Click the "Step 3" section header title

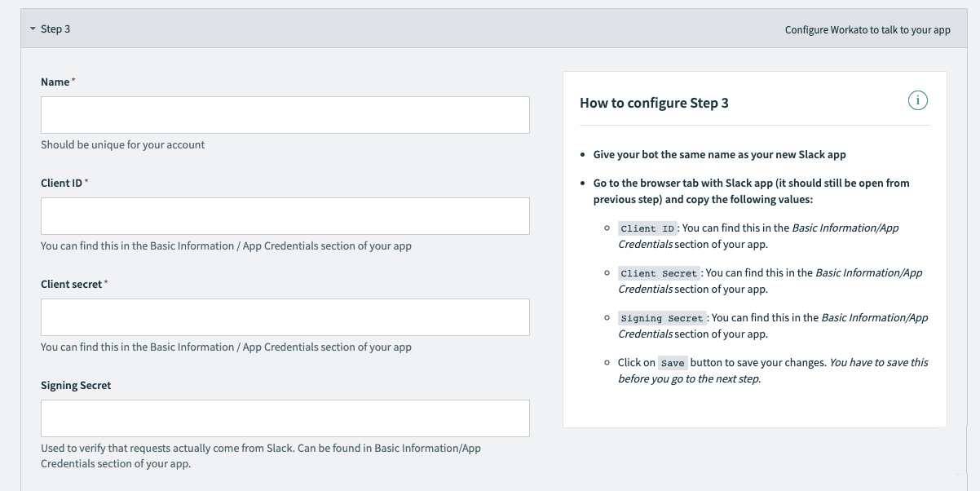pyautogui.click(x=55, y=29)
